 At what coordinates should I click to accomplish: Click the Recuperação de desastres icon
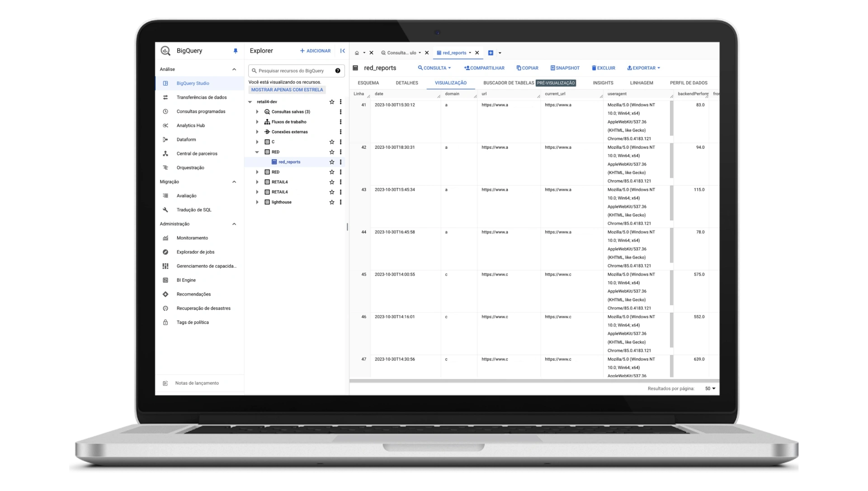165,308
